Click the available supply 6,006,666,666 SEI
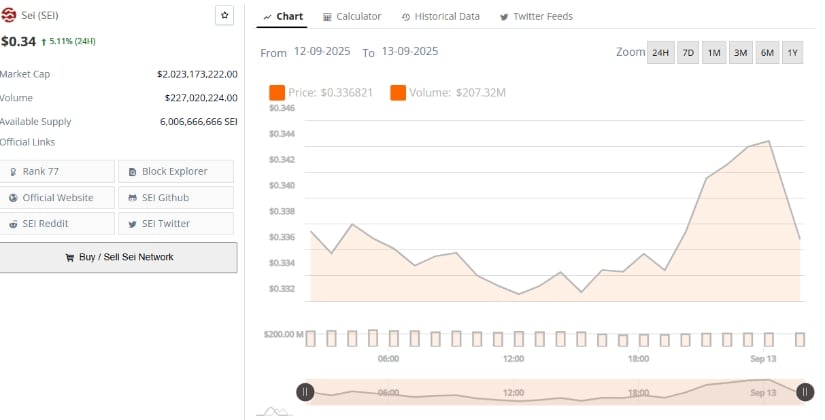The width and height of the screenshot is (825, 420). [199, 122]
